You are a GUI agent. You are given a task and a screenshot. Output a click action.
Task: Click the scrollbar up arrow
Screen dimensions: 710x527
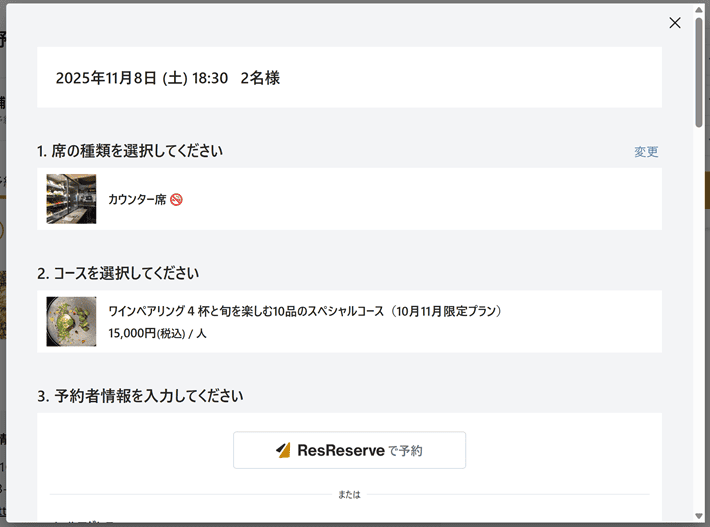(x=700, y=8)
